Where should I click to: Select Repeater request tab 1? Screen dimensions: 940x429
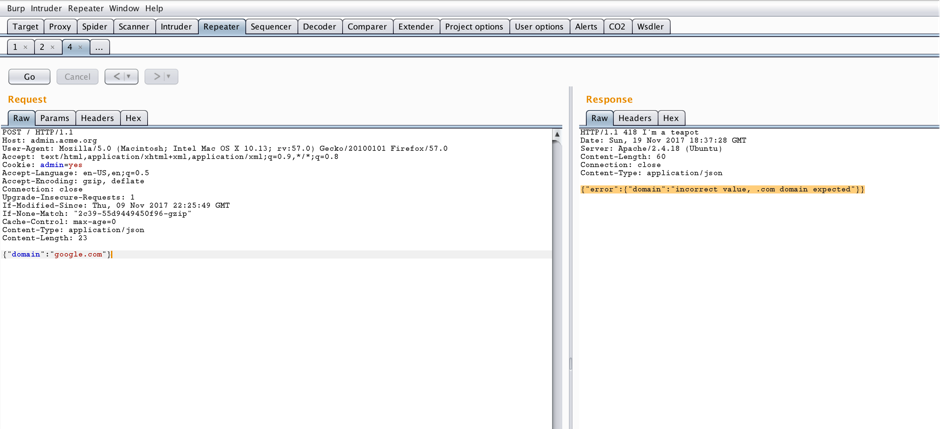click(15, 47)
